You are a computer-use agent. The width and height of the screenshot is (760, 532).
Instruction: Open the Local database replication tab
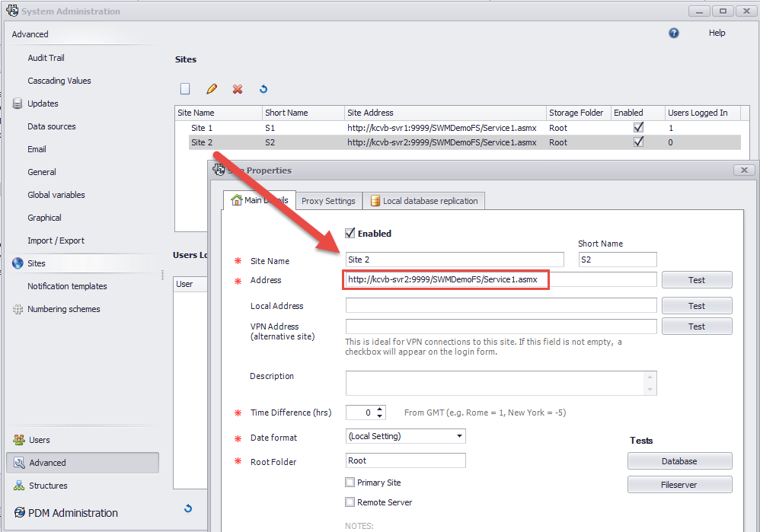tap(426, 200)
